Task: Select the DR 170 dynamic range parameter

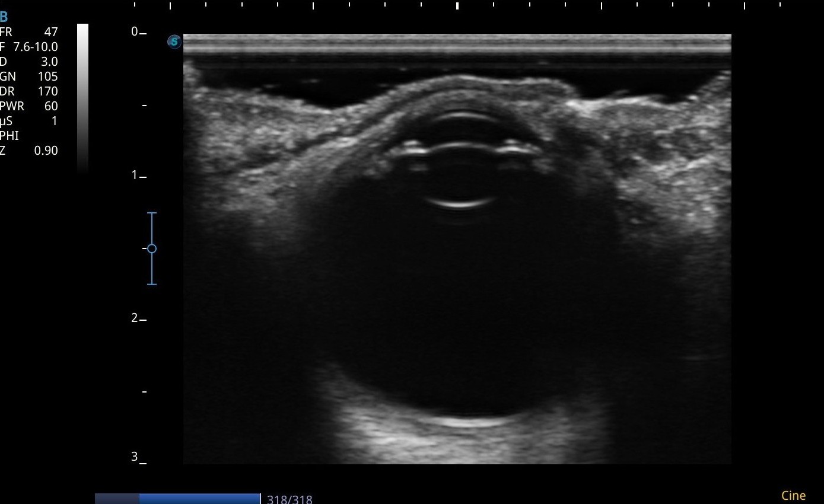Action: pyautogui.click(x=29, y=91)
